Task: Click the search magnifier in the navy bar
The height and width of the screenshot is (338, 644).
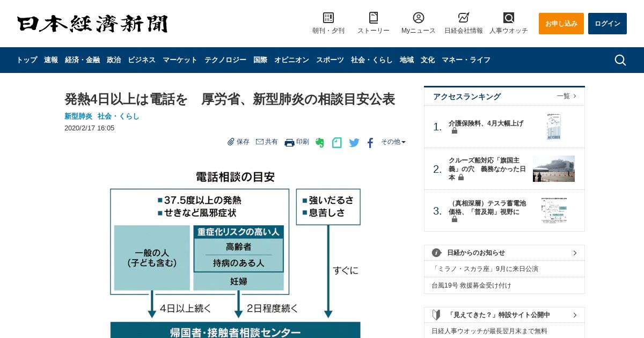Action: tap(620, 60)
